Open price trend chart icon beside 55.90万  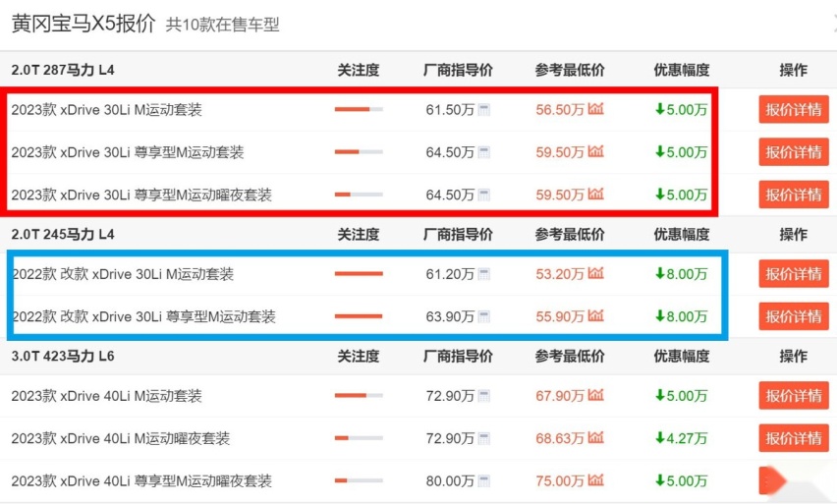pos(595,316)
